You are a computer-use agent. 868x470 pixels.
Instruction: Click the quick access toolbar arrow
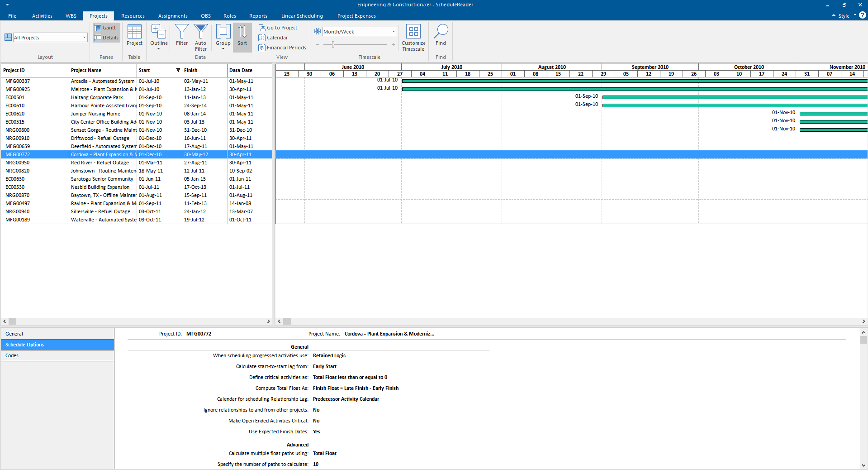7,4
